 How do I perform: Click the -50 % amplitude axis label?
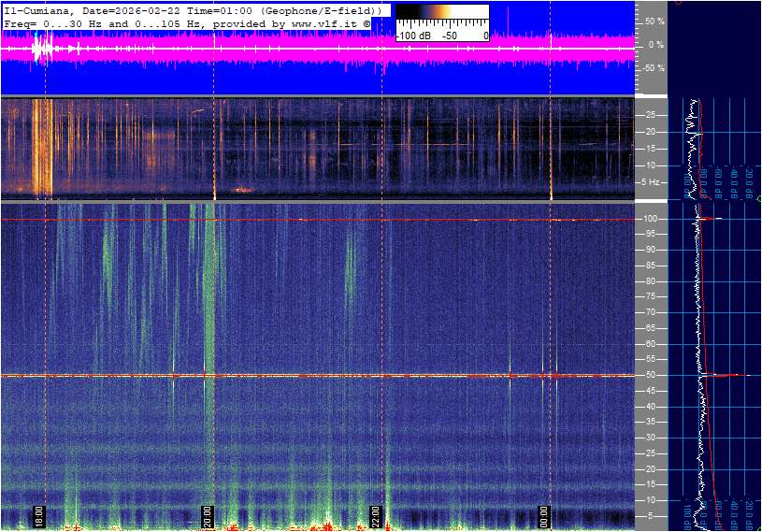point(653,68)
